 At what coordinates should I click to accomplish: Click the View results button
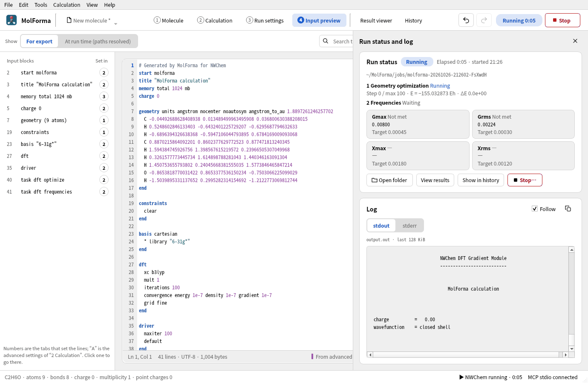point(435,180)
